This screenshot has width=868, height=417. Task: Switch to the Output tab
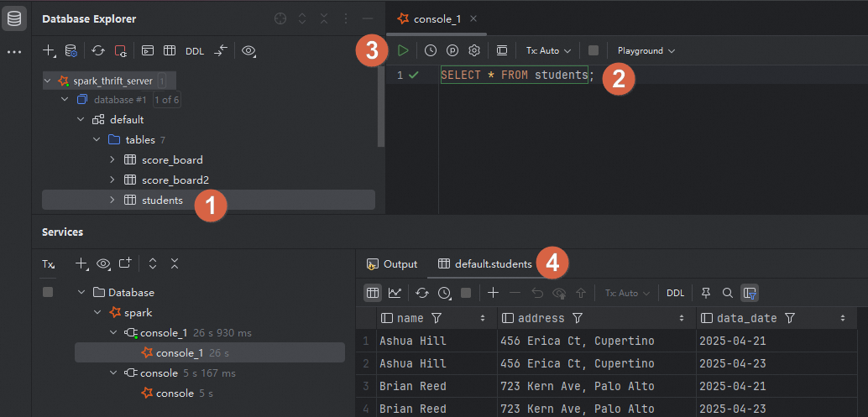[393, 264]
